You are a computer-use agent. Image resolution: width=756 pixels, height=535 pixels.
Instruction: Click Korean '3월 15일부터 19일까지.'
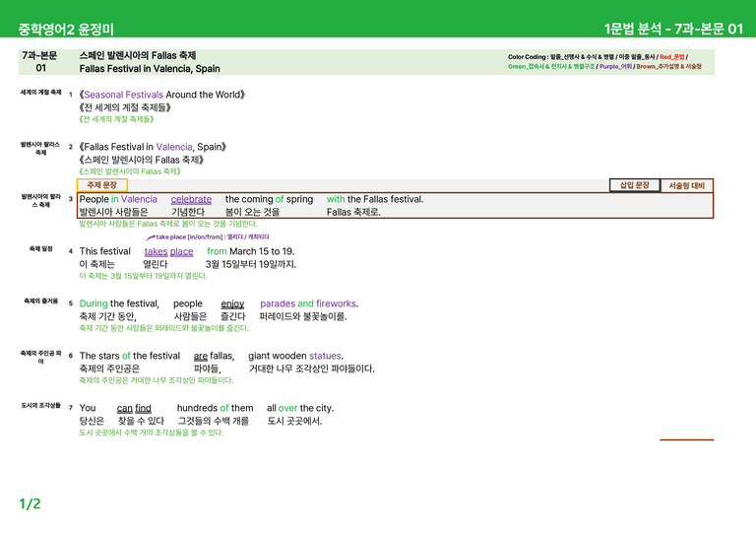[251, 264]
